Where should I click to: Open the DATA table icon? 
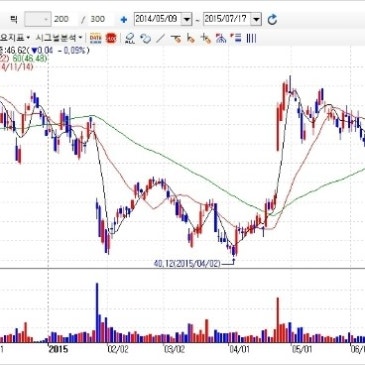pyautogui.click(x=96, y=39)
